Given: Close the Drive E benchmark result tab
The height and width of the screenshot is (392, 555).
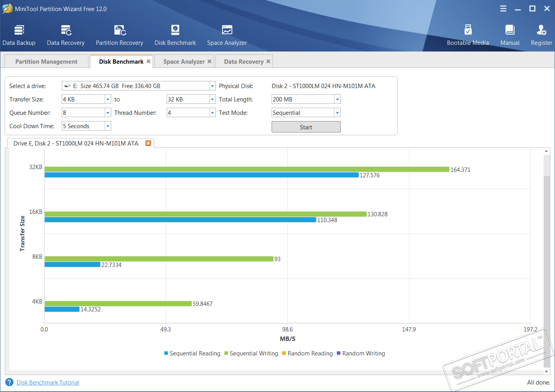Looking at the screenshot, I should coord(148,143).
